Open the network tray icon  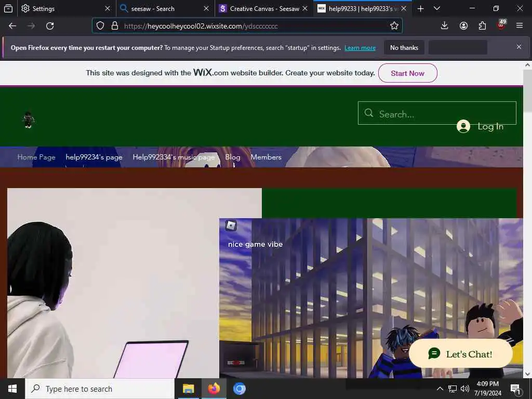pos(453,389)
